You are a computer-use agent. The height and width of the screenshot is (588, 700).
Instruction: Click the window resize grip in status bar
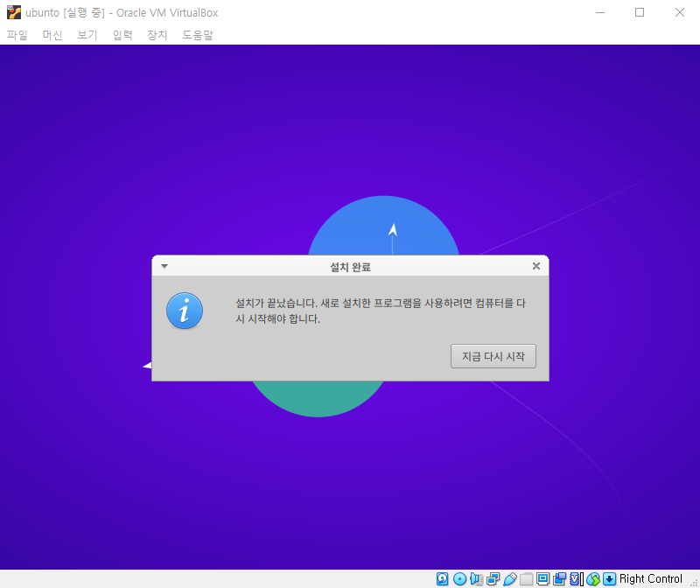pos(694,583)
